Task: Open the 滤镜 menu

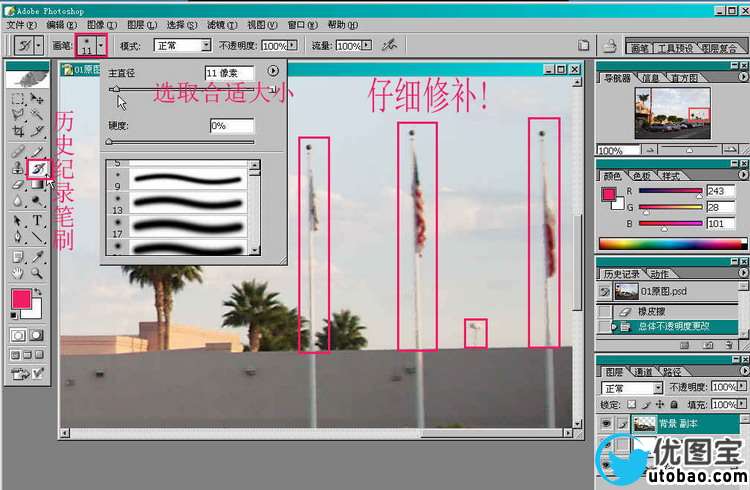Action: (x=215, y=25)
